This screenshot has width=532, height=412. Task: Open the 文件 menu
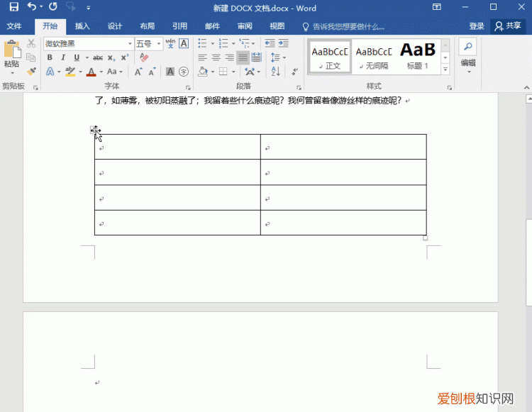coord(14,26)
